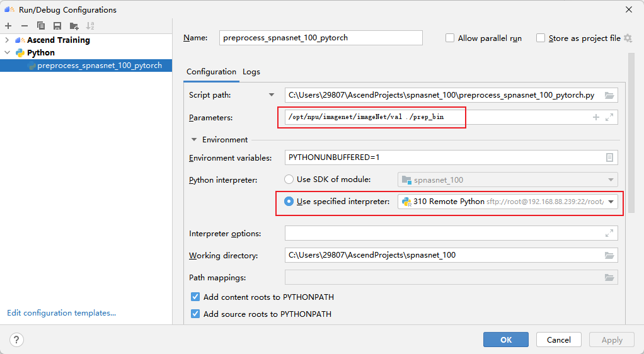The image size is (644, 354).
Task: Select the Use SDK of module radio button
Action: coord(289,180)
